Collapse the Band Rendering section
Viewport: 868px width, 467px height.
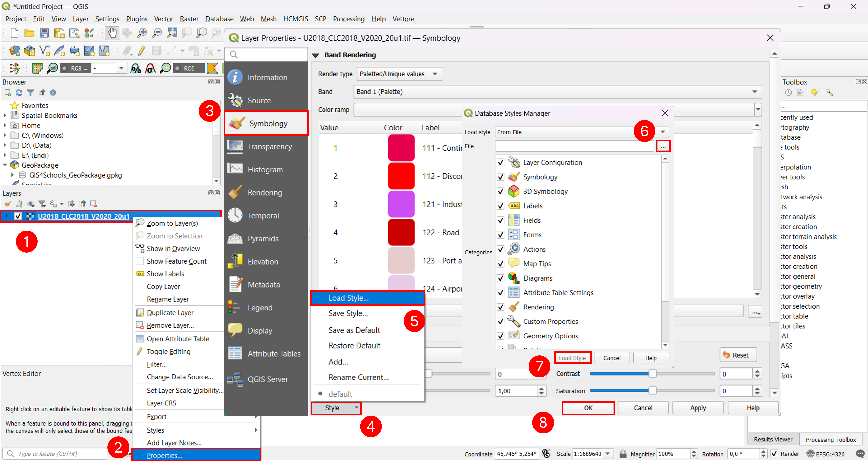[x=315, y=55]
